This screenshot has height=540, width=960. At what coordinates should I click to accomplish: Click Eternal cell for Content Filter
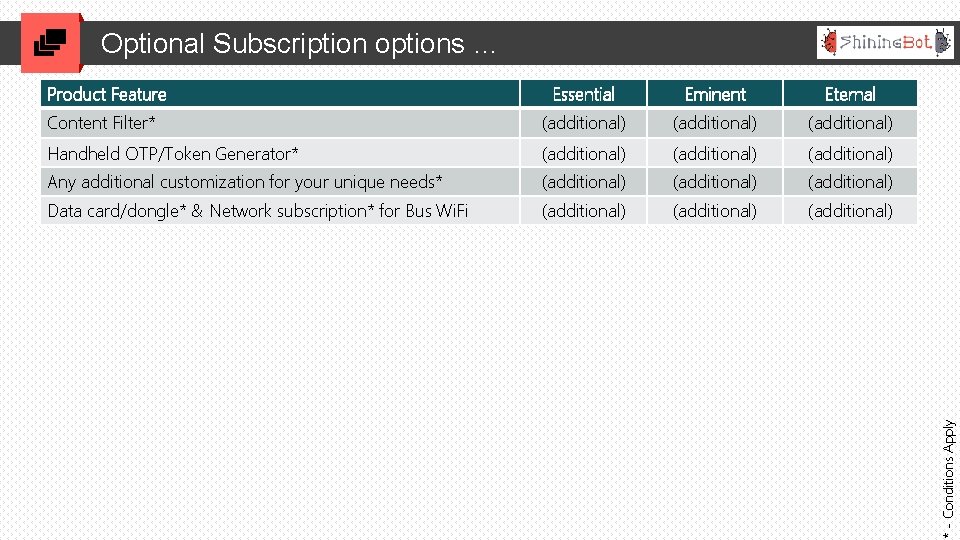850,123
